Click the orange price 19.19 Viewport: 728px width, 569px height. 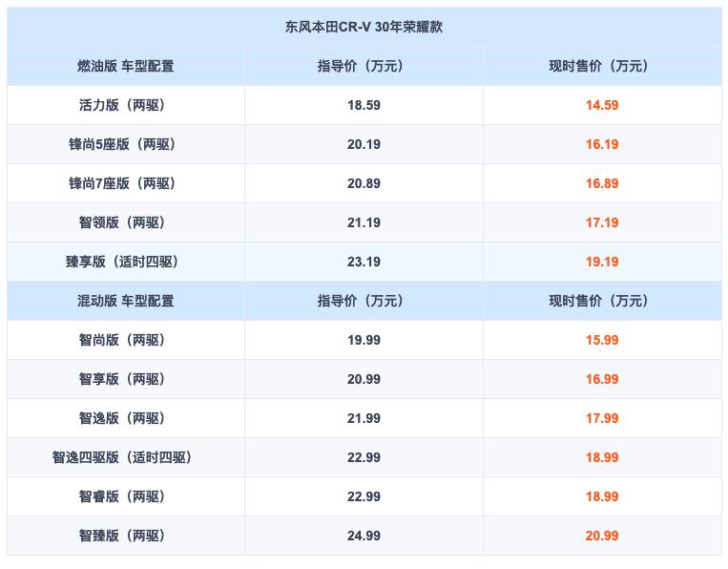pyautogui.click(x=602, y=262)
